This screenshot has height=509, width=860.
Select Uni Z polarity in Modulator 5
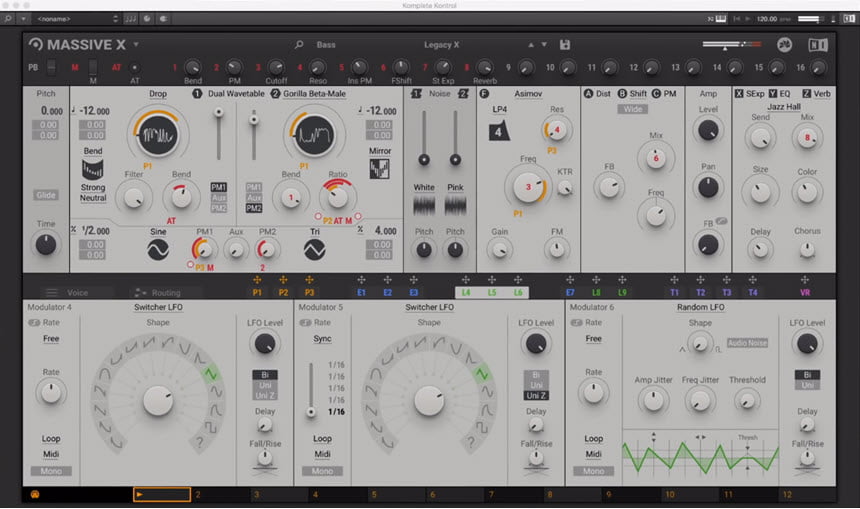click(x=536, y=395)
